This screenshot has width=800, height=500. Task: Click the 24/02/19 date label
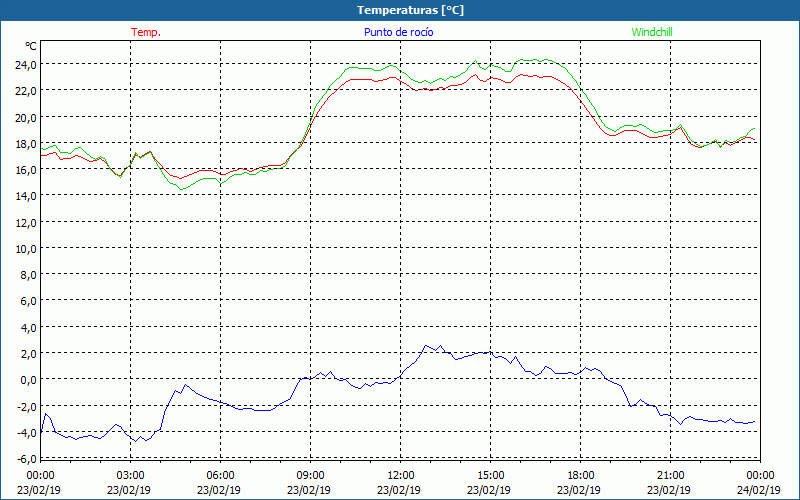pos(759,490)
